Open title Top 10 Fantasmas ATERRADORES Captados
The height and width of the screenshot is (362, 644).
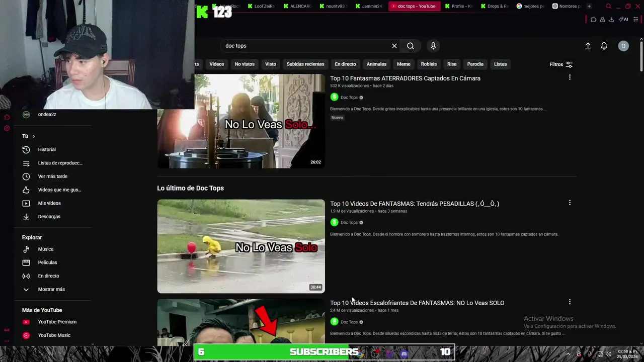tap(405, 78)
